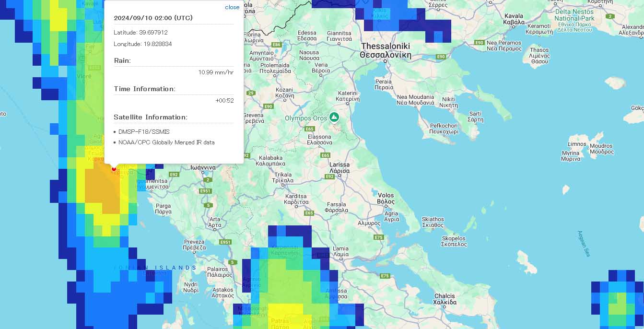Click the E90 shield beside Nea Peramos
The image size is (644, 329).
[x=479, y=43]
